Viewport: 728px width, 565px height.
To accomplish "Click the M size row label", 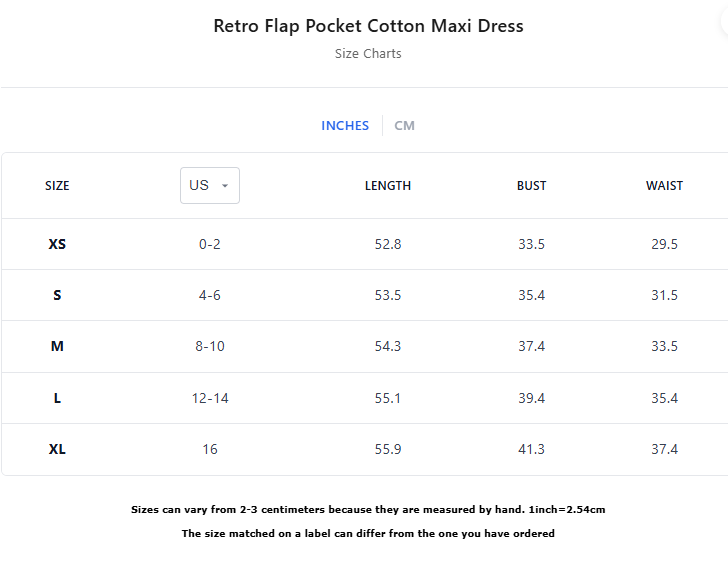I will coord(57,346).
